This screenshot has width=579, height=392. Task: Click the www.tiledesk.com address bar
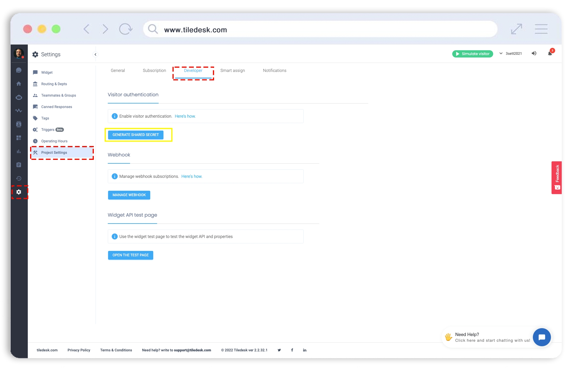tap(320, 29)
